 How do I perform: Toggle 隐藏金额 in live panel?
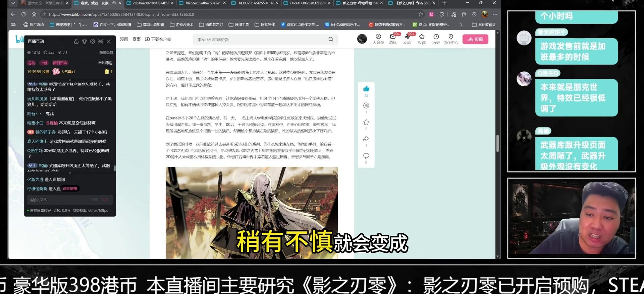coord(106,53)
